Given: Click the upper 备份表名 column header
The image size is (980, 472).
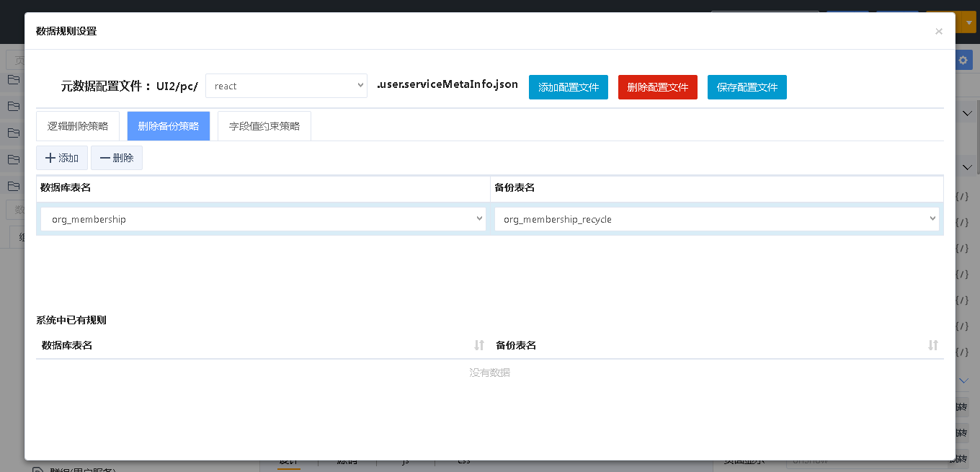Looking at the screenshot, I should (717, 188).
